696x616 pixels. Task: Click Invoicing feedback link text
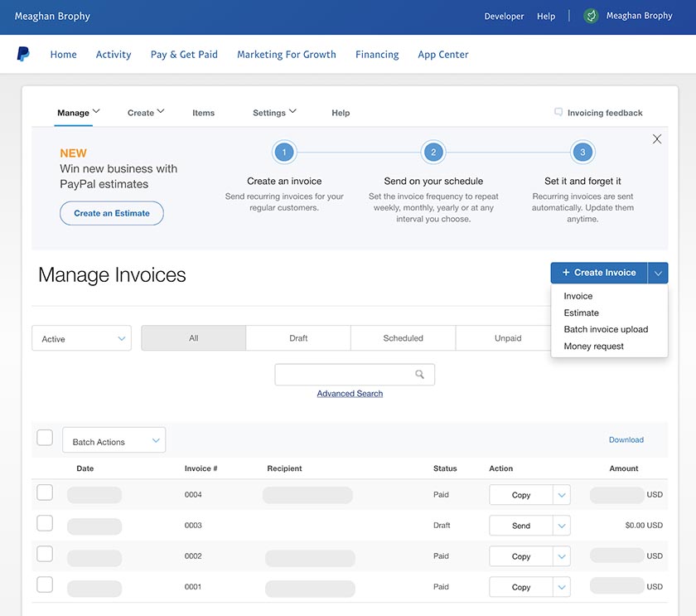(605, 113)
